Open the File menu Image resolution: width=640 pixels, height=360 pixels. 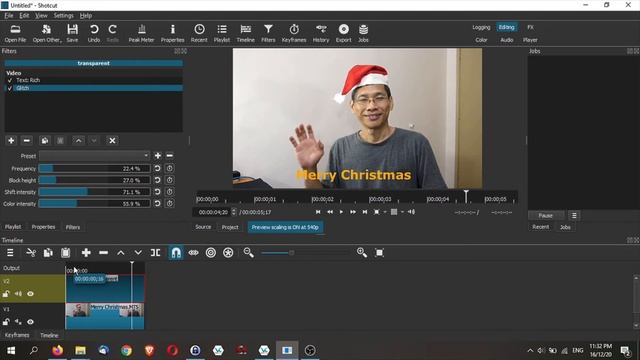tap(9, 16)
